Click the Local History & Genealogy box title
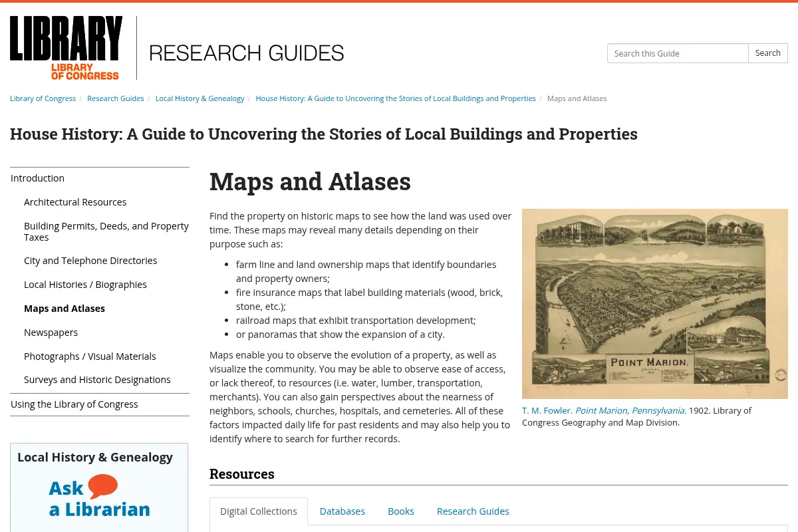 (x=95, y=457)
